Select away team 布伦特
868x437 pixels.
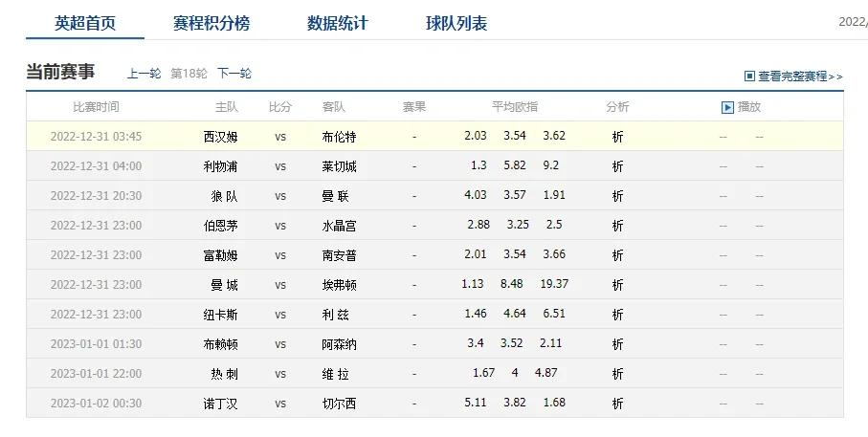pyautogui.click(x=339, y=137)
